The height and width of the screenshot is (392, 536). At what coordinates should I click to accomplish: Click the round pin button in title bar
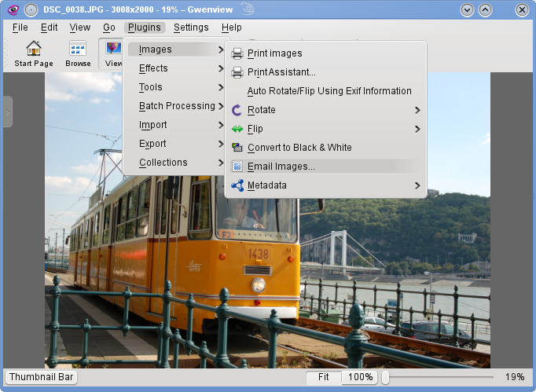tap(31, 9)
